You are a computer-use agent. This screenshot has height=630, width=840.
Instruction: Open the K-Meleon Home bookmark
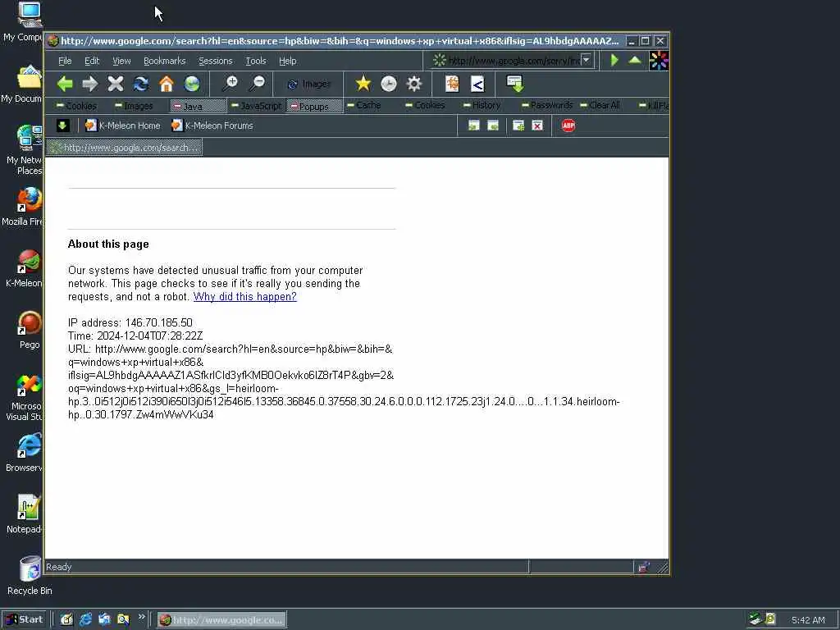tap(123, 126)
